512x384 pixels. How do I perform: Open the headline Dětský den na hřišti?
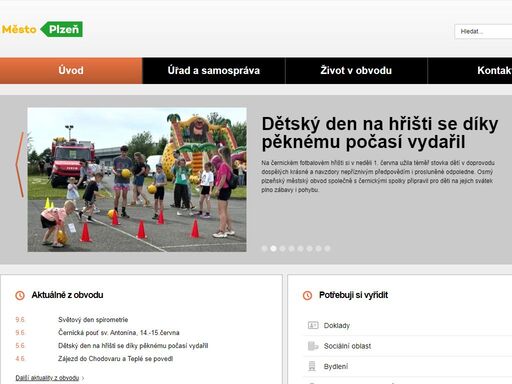[x=380, y=133]
